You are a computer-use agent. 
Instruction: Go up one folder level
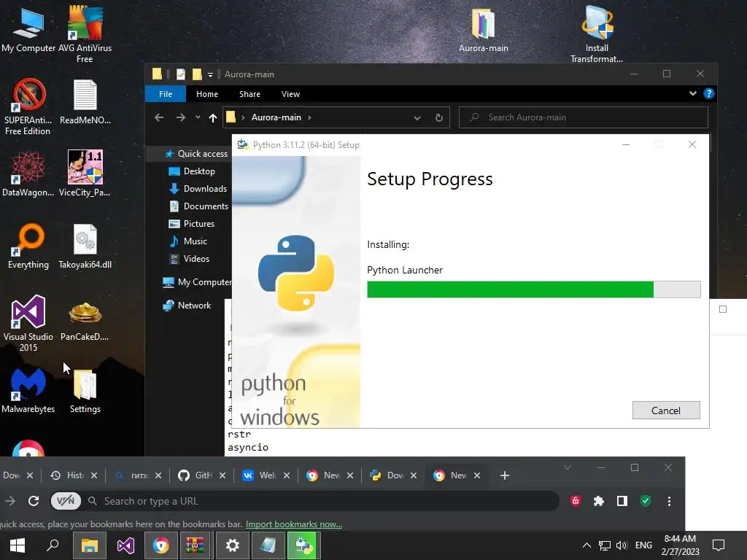pyautogui.click(x=213, y=117)
